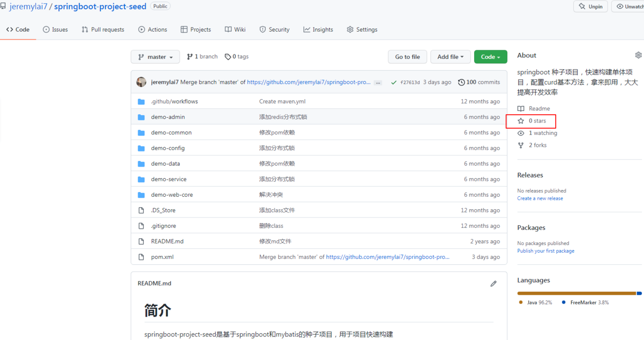
Task: Switch to the Code tab
Action: click(x=18, y=30)
